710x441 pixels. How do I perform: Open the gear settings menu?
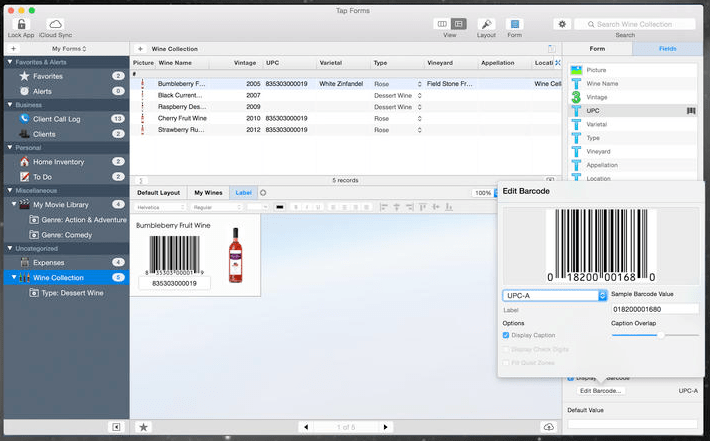tap(562, 24)
